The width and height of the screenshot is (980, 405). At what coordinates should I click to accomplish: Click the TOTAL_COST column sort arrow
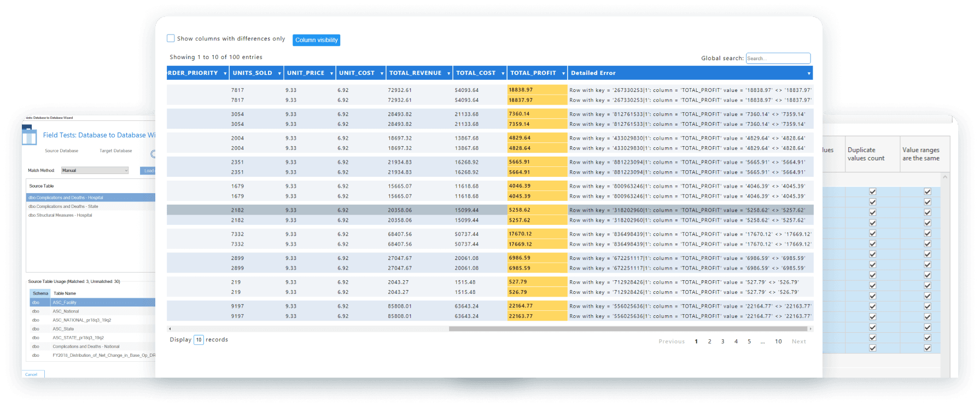click(503, 73)
